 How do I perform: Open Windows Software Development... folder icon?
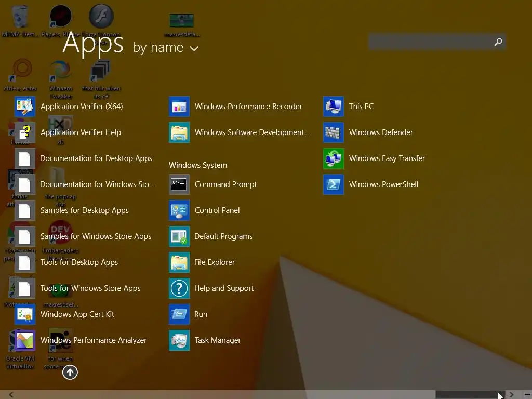(x=179, y=132)
